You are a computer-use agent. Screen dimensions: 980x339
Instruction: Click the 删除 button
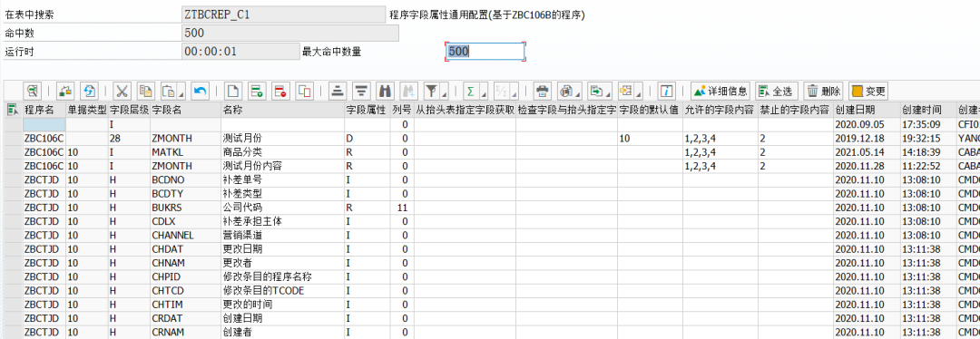(823, 92)
